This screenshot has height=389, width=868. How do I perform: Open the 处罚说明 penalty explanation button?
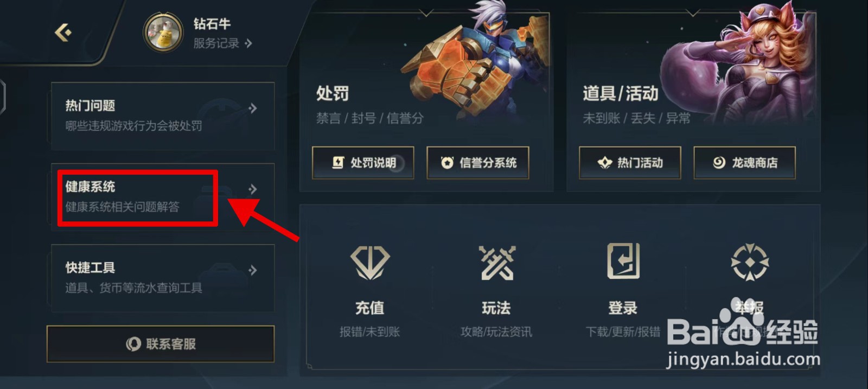(363, 163)
